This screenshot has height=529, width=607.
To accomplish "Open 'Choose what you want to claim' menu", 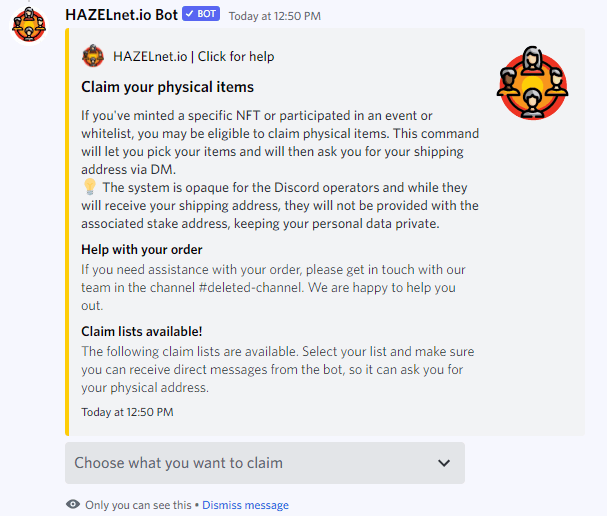I will coord(265,463).
